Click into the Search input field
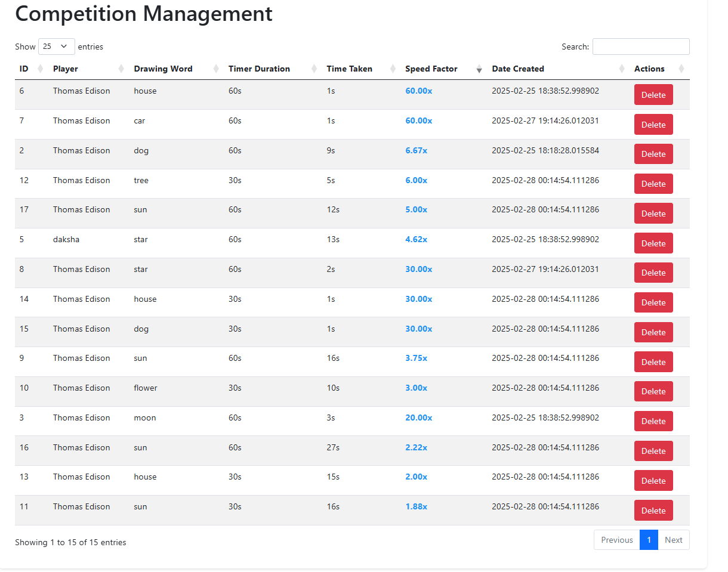Viewport: 728px width, 572px height. tap(641, 47)
